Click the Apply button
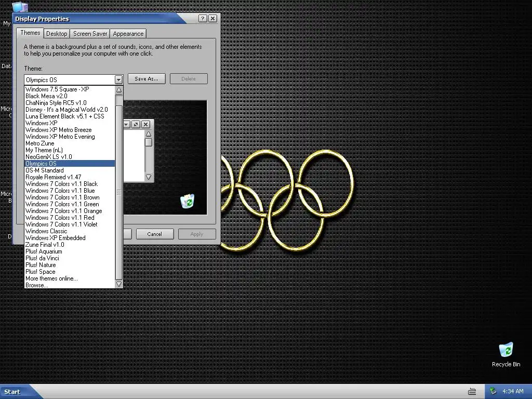This screenshot has width=532, height=399. (197, 234)
